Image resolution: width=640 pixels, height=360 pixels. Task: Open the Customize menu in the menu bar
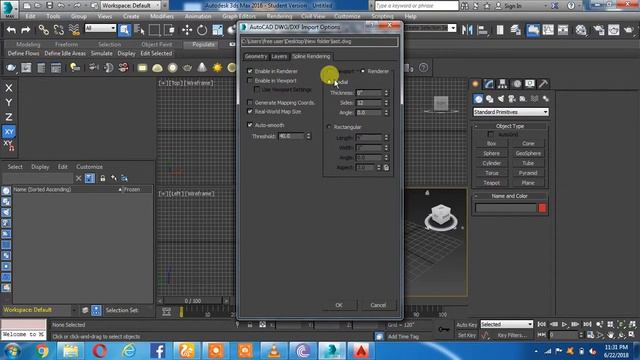(347, 16)
